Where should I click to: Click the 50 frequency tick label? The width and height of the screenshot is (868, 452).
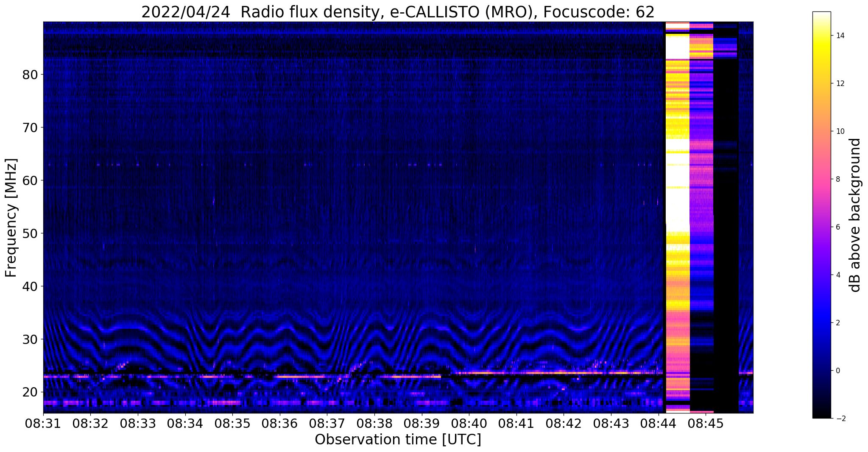30,233
